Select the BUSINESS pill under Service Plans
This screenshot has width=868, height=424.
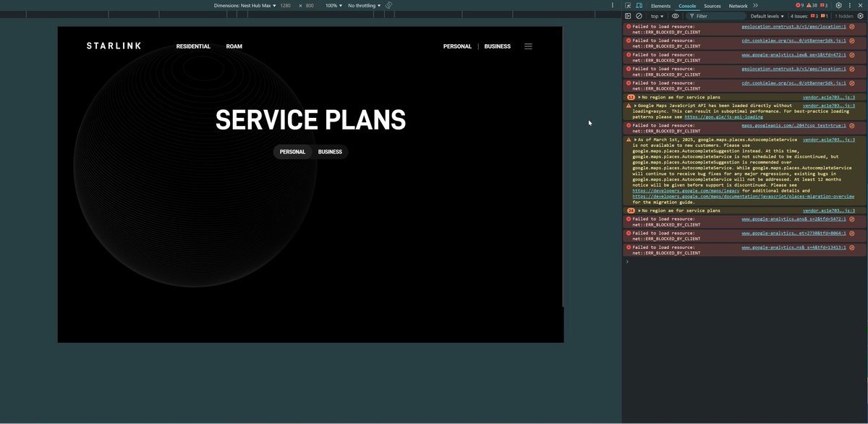click(330, 152)
